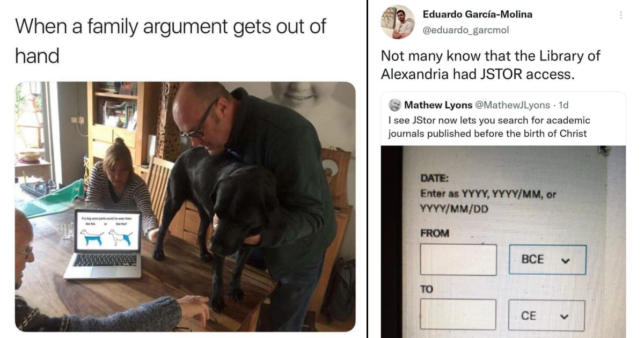Focus the FROM date input field
This screenshot has width=644, height=338.
click(x=458, y=260)
